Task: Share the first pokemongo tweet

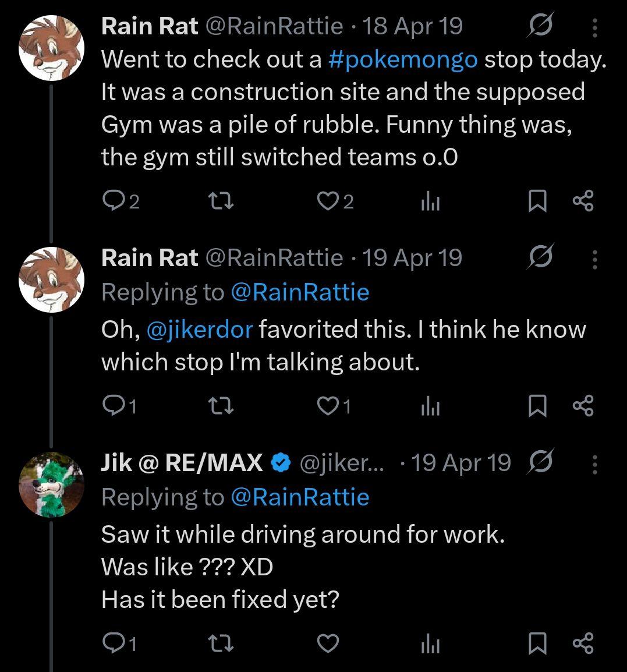Action: [x=583, y=201]
